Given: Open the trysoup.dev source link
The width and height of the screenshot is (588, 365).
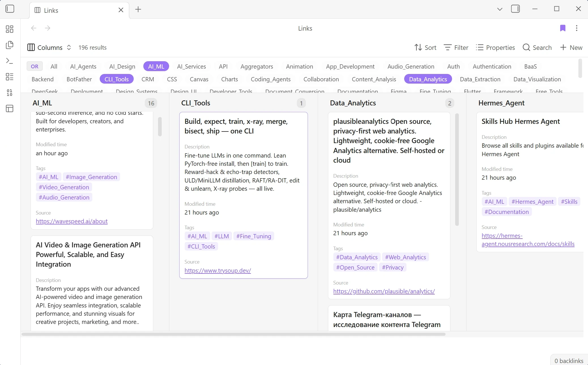Looking at the screenshot, I should tap(218, 270).
